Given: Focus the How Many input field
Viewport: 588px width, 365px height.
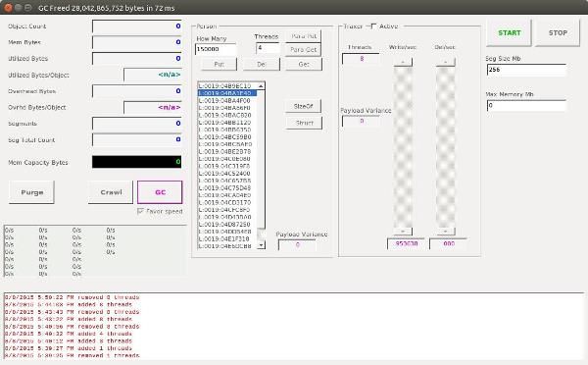Looking at the screenshot, I should coord(216,49).
